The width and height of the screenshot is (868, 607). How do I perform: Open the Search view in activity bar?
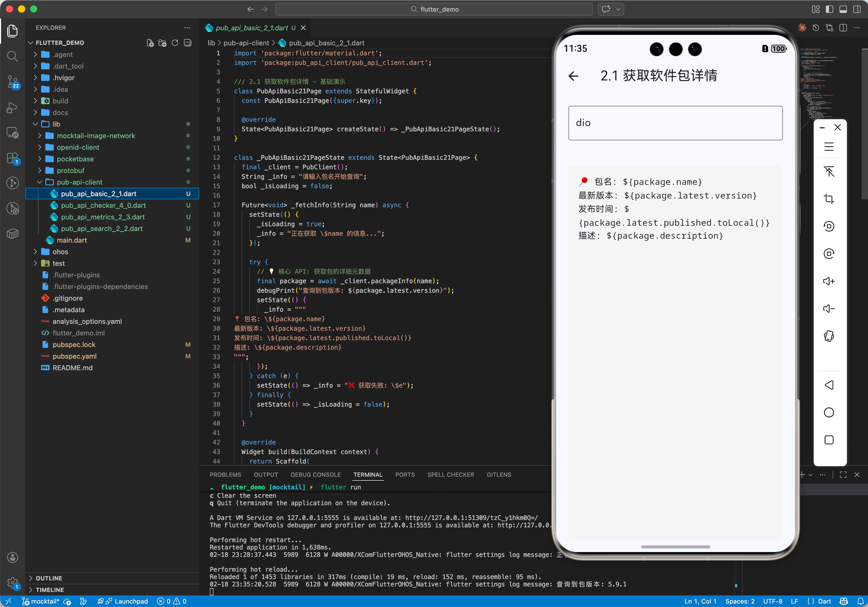[12, 56]
